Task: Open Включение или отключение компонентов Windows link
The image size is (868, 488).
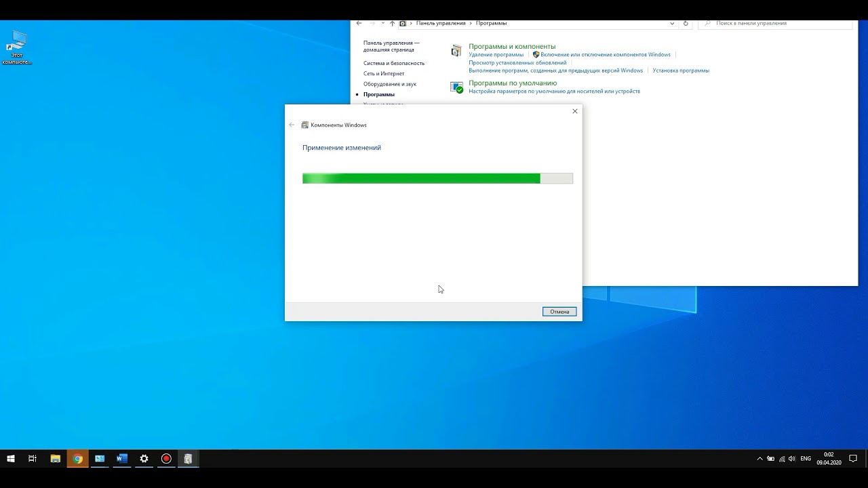Action: click(x=606, y=55)
